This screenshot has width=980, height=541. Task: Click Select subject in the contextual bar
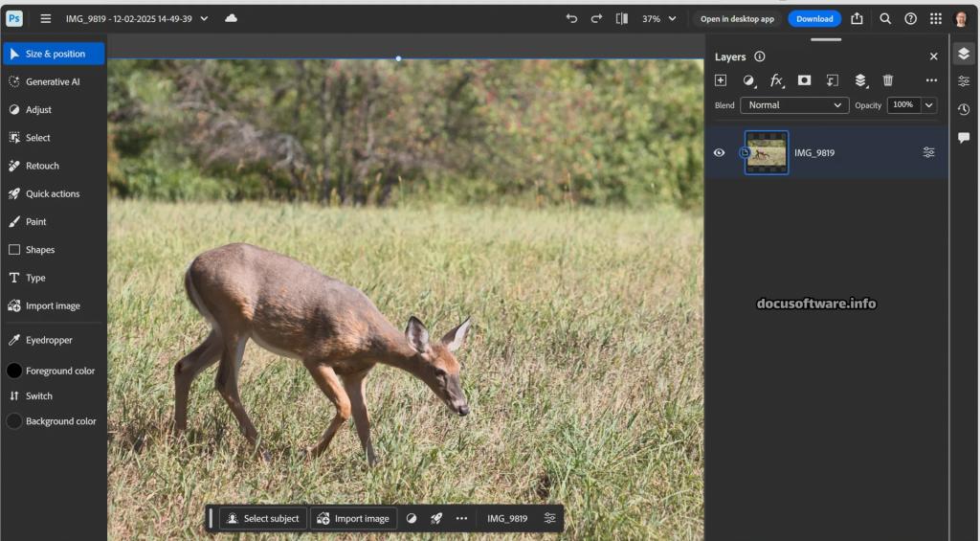pos(263,518)
